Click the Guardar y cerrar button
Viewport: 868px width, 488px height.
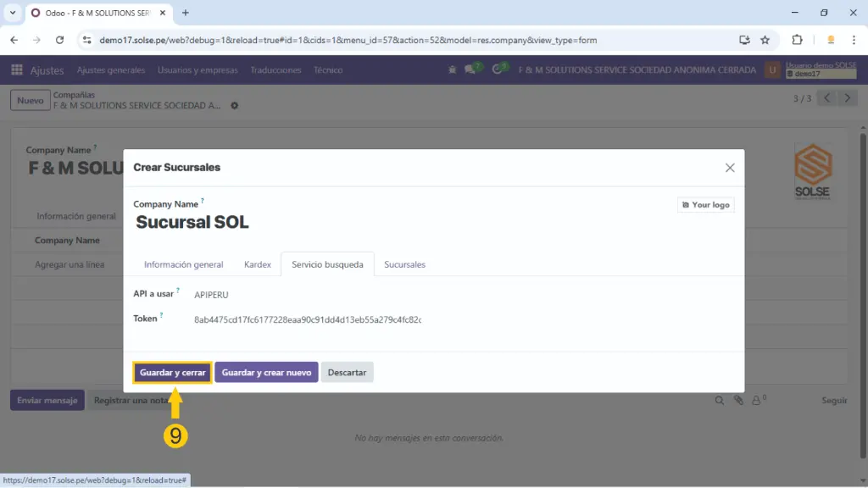(x=172, y=373)
